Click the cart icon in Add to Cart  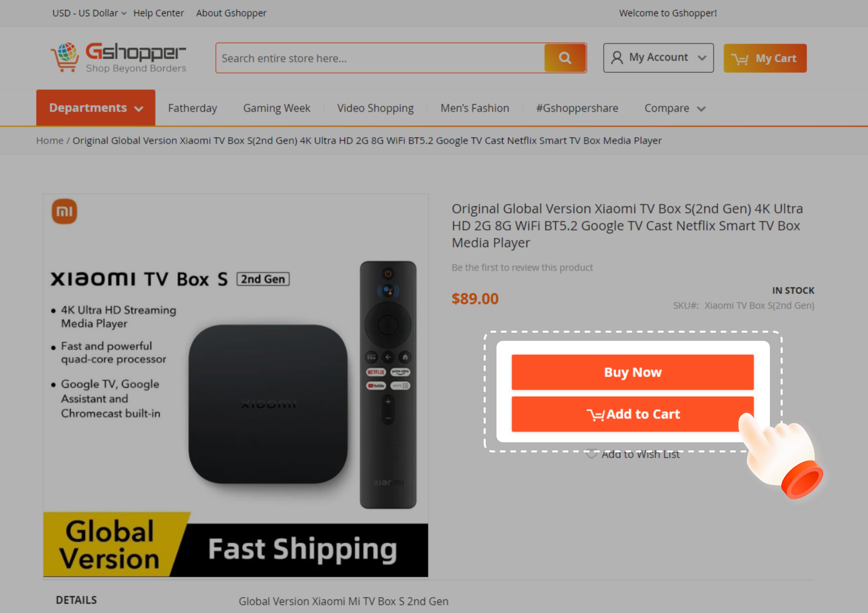[x=596, y=414]
